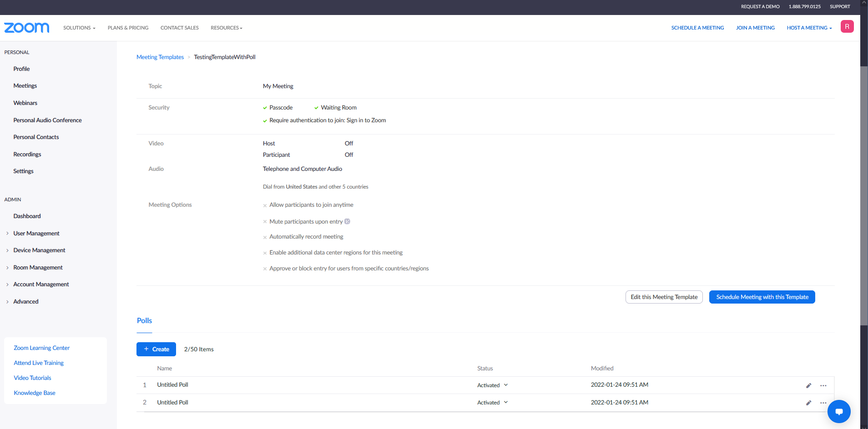Viewport: 868px width, 429px height.
Task: Open the admin Dashboard
Action: pyautogui.click(x=27, y=216)
